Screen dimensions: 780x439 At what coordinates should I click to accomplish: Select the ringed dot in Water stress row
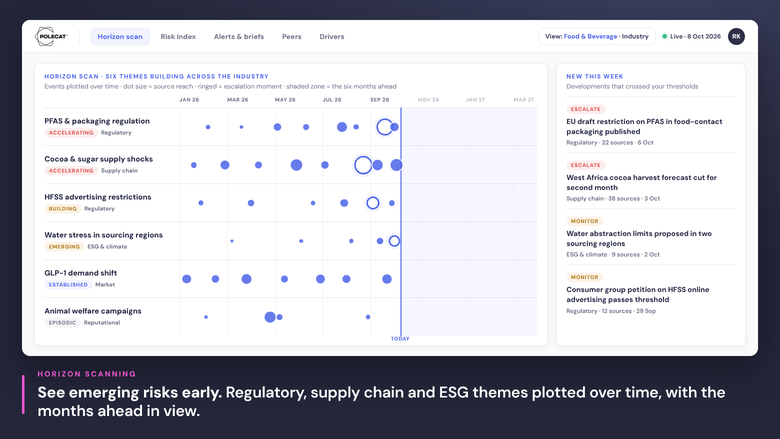click(x=394, y=241)
